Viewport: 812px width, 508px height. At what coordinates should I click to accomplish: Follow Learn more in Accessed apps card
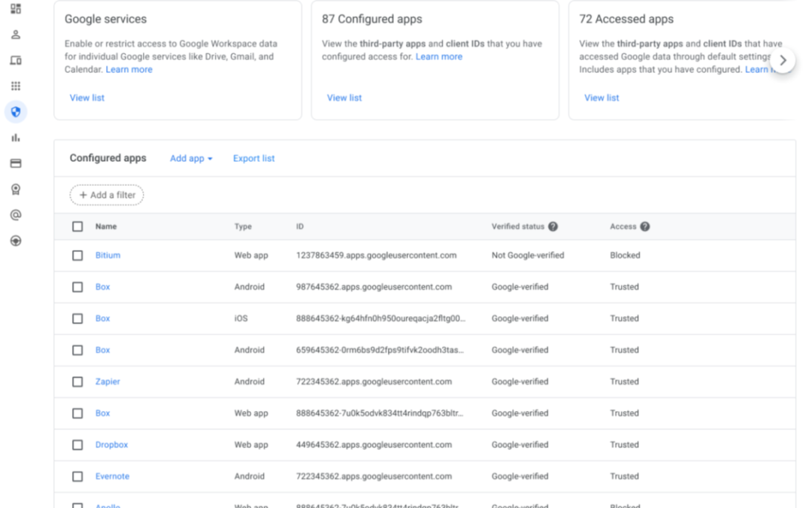pyautogui.click(x=759, y=69)
